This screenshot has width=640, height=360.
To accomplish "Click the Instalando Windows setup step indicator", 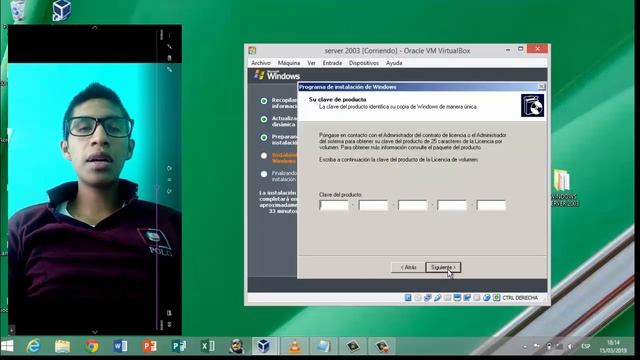I will (264, 156).
